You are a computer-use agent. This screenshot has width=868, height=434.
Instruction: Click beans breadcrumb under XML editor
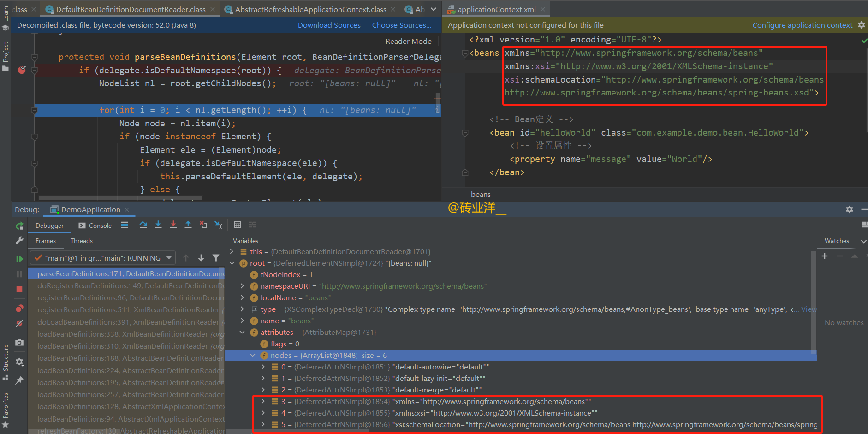(x=481, y=195)
